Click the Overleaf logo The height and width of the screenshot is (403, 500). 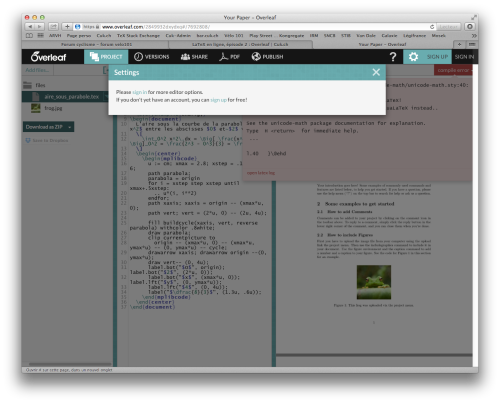(48, 57)
